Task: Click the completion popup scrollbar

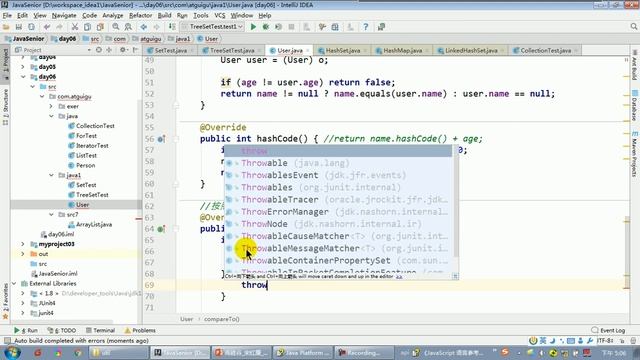Action: tap(456, 202)
